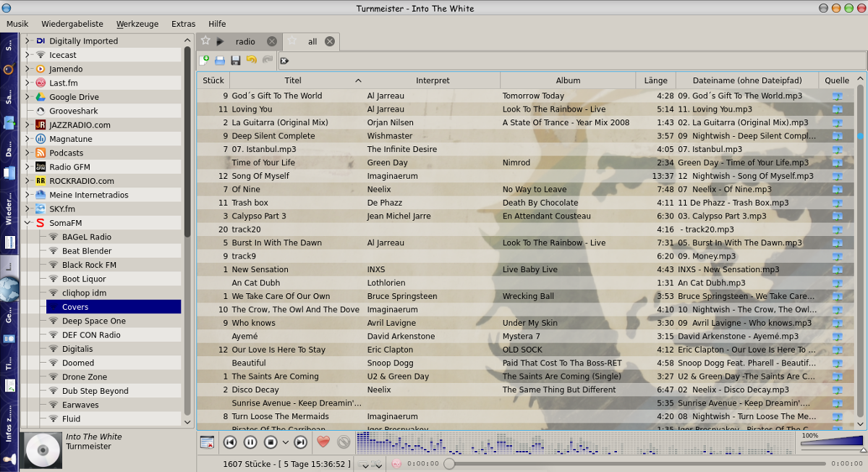Click the Dateiname (ohne Dateipfad) column header
Screen dimensions: 868x472
click(x=747, y=80)
